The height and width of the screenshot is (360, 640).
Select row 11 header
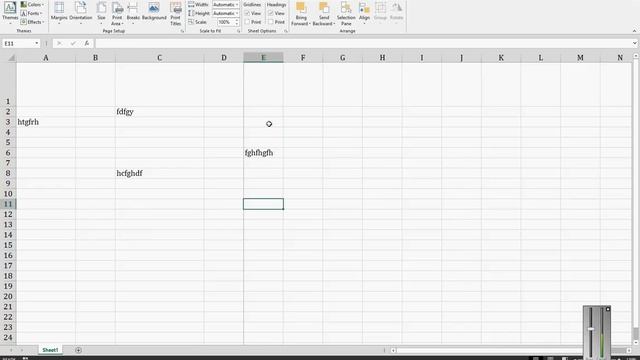click(x=8, y=204)
